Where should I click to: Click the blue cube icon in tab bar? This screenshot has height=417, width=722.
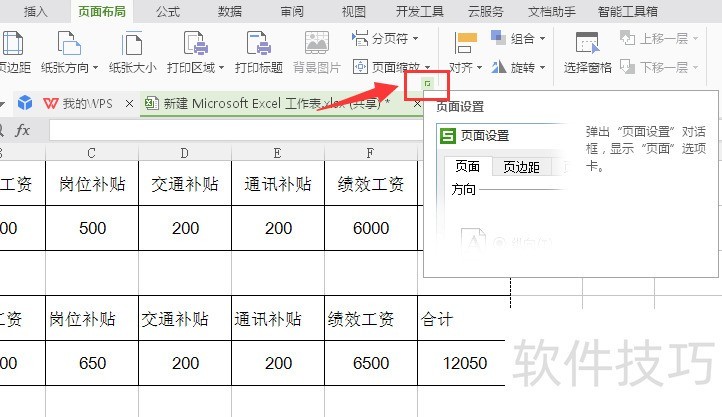click(x=25, y=103)
